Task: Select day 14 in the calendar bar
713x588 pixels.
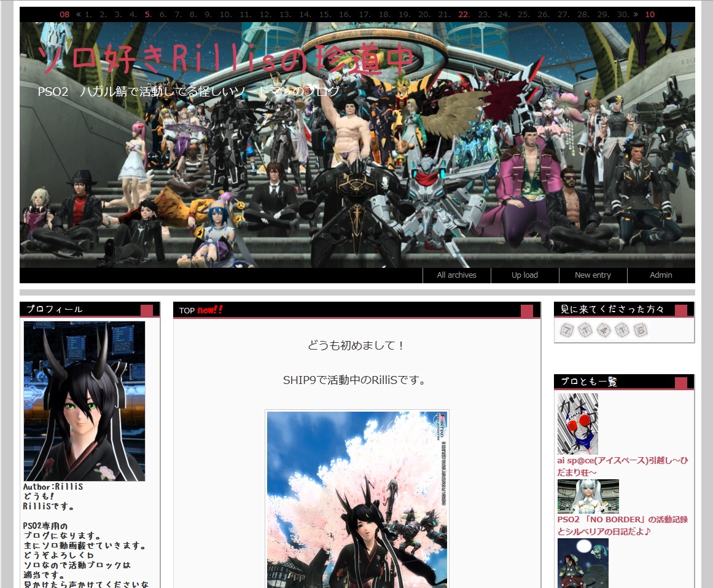Action: [x=305, y=15]
